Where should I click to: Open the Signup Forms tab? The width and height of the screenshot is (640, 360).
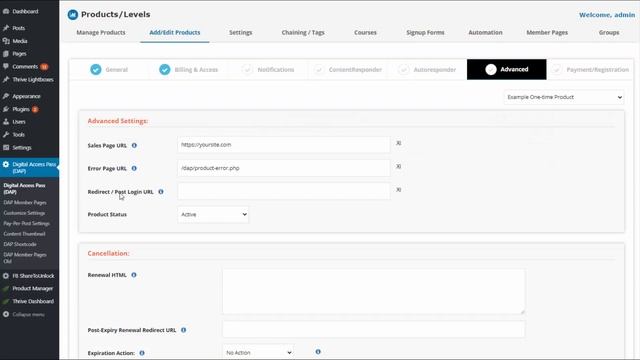[425, 32]
